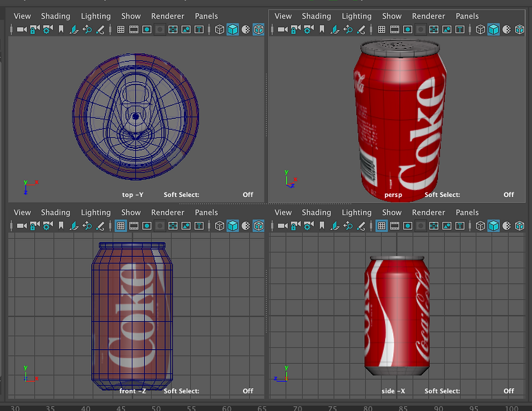
Task: Open Panels menu in top panel
Action: click(x=206, y=16)
